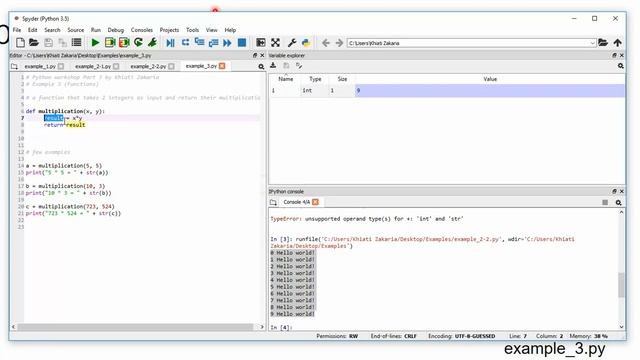The image size is (640, 360).
Task: Go up to the parent directory
Action: tap(618, 42)
